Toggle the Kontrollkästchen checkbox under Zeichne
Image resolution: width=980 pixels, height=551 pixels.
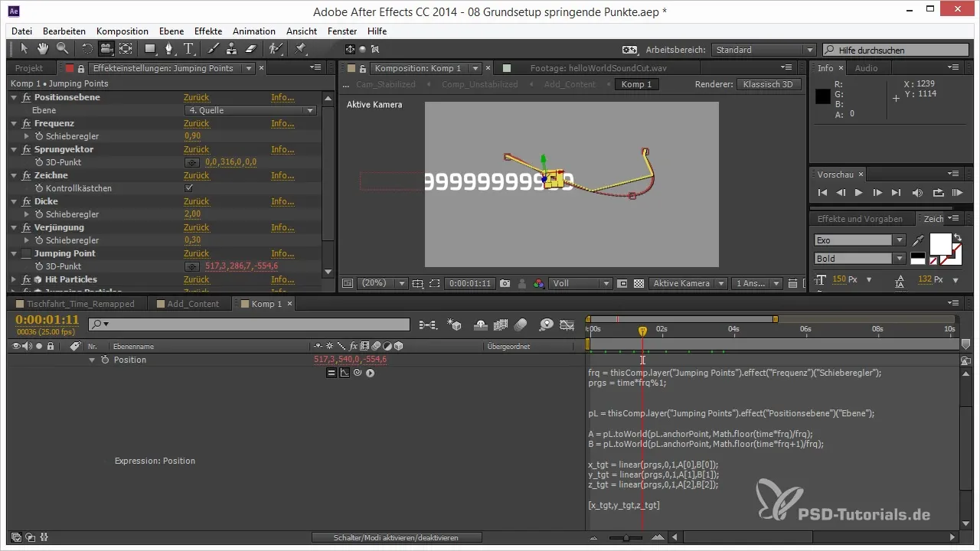189,188
